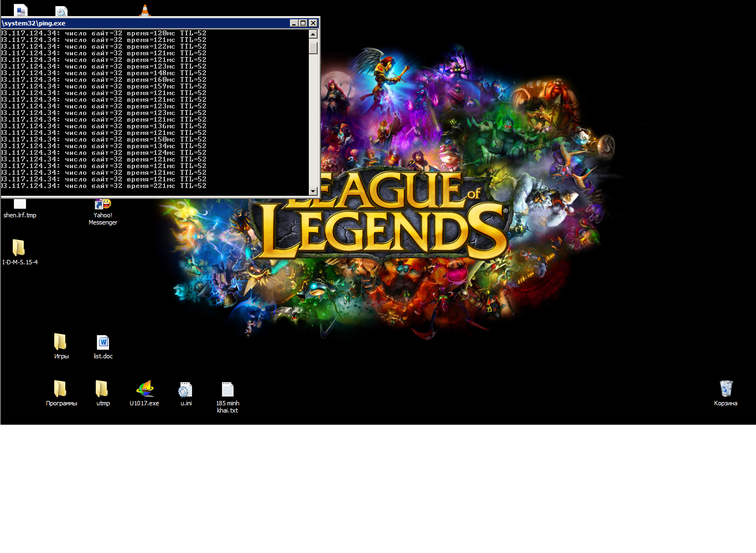
Task: Select the VLC cone icon behind console
Action: click(x=144, y=11)
